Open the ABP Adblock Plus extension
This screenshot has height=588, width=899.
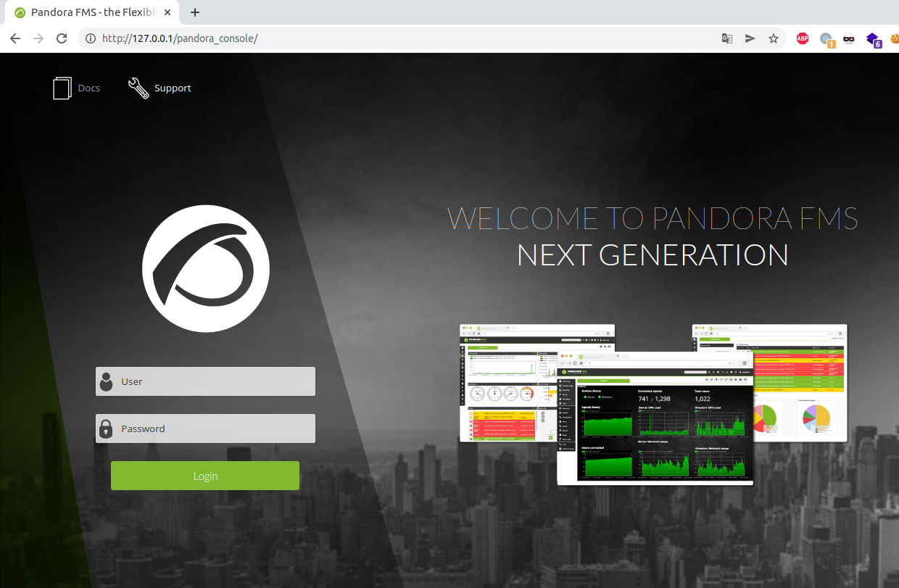pos(803,38)
